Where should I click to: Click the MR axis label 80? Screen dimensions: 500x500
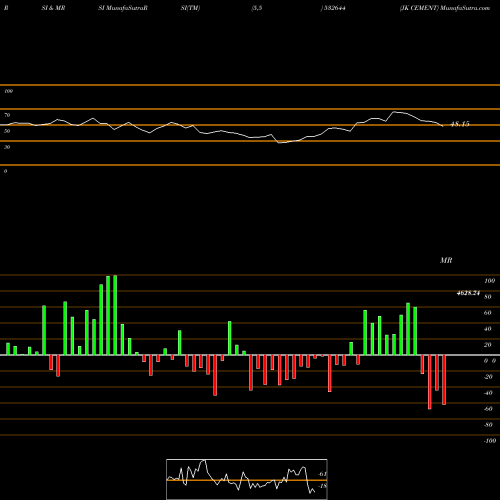pyautogui.click(x=488, y=297)
